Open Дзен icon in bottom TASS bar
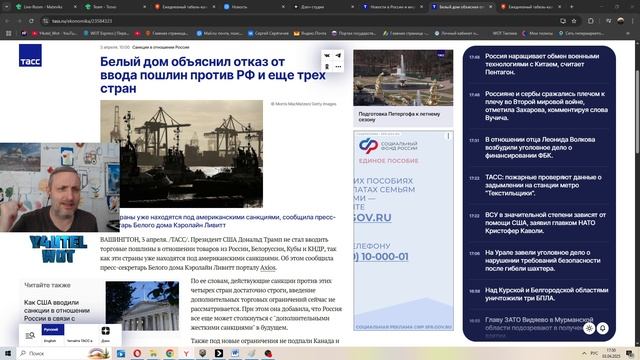 coord(106,333)
